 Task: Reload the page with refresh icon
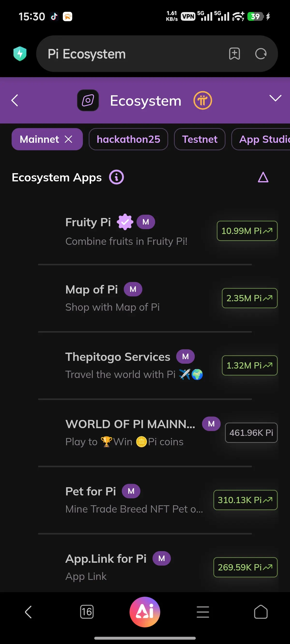tap(261, 54)
